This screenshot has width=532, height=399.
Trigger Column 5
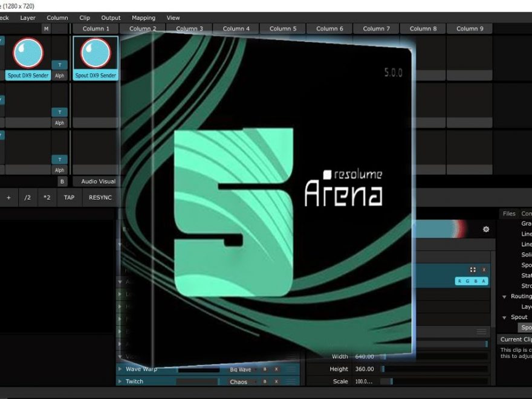pyautogui.click(x=283, y=29)
